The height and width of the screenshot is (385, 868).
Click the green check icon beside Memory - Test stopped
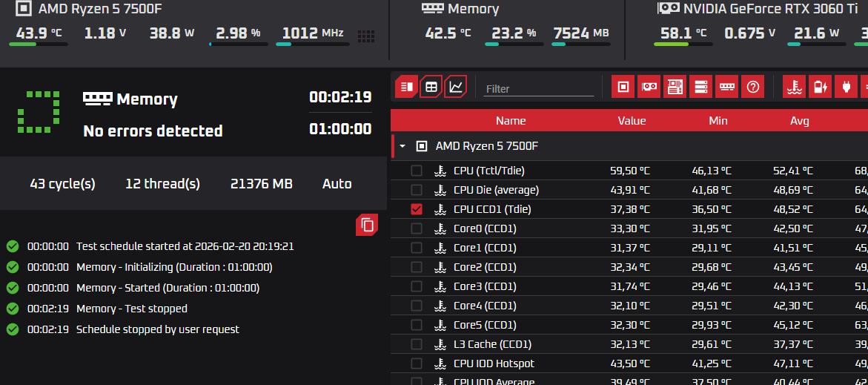13,309
